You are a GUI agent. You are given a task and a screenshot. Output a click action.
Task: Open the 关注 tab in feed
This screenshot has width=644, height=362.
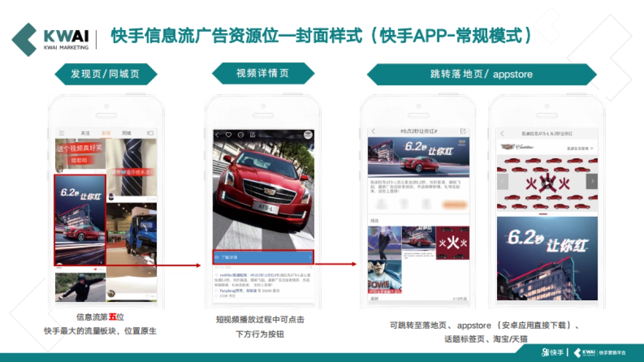85,133
